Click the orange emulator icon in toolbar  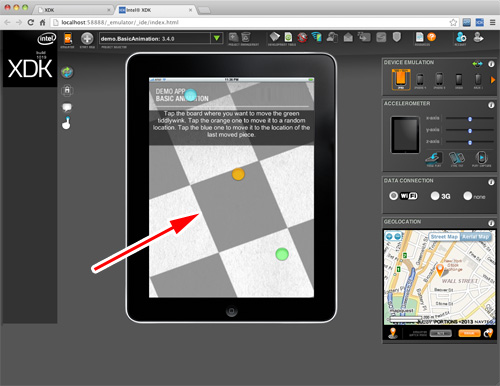[x=68, y=39]
